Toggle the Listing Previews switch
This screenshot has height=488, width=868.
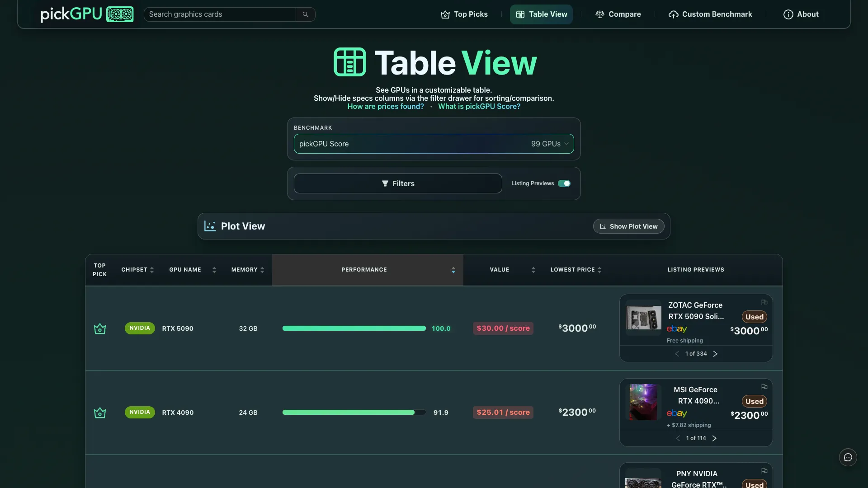tap(564, 183)
